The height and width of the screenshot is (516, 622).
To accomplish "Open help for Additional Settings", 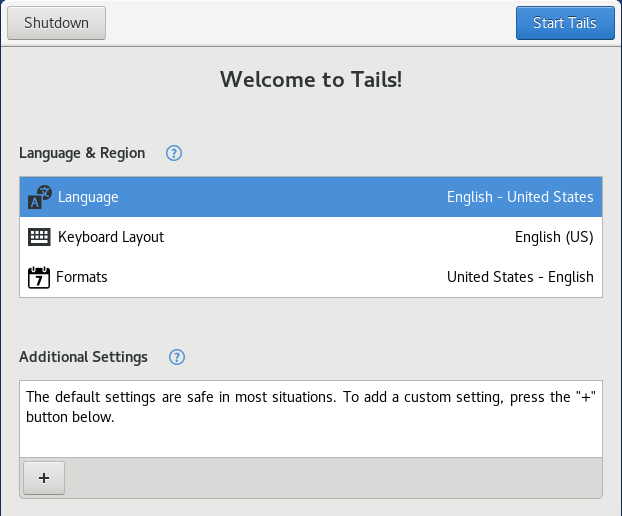I will [177, 357].
